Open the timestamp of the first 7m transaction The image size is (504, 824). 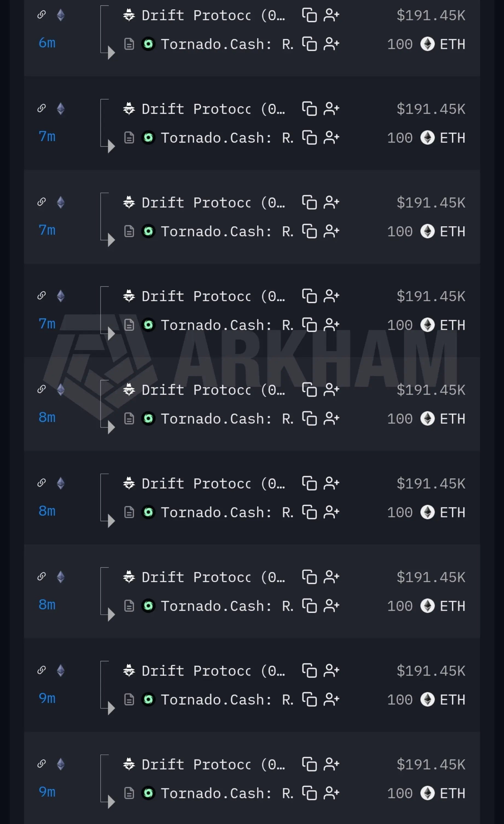(x=47, y=137)
